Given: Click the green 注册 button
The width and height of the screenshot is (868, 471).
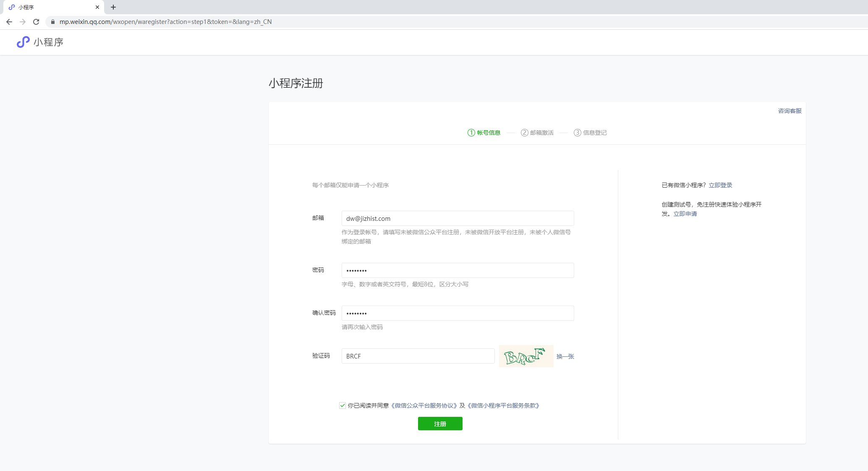Looking at the screenshot, I should click(x=440, y=424).
